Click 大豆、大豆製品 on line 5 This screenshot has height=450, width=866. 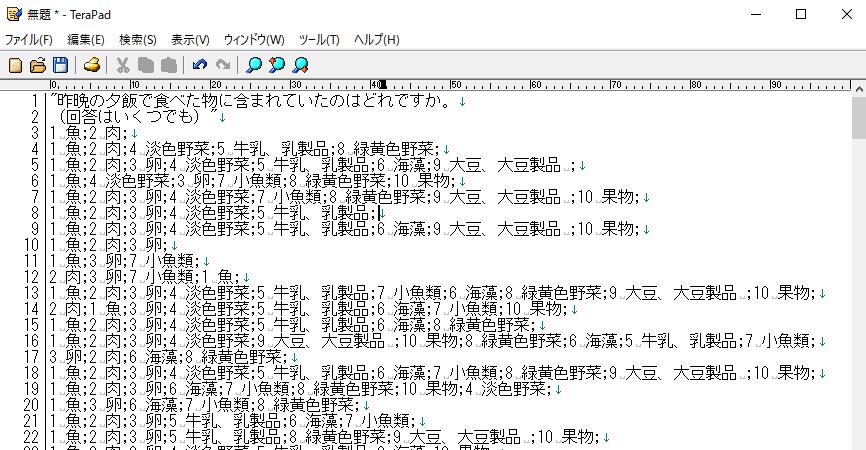pos(505,165)
